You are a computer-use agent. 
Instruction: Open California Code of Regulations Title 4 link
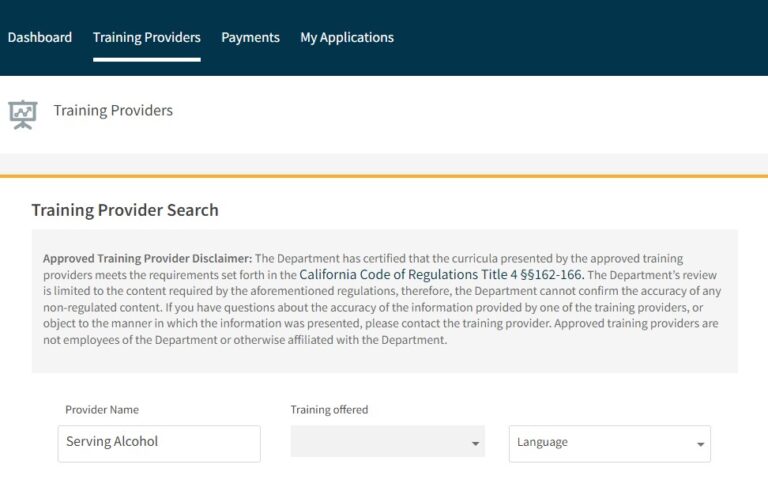(441, 274)
